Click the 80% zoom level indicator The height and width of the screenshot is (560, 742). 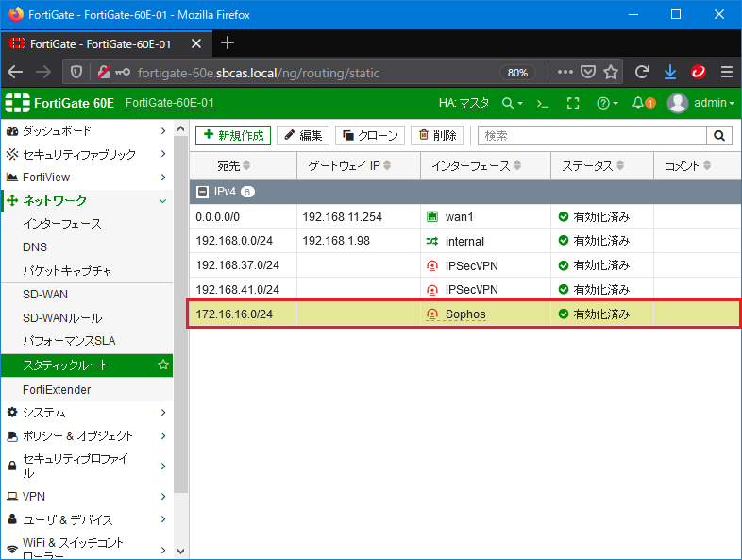(517, 73)
